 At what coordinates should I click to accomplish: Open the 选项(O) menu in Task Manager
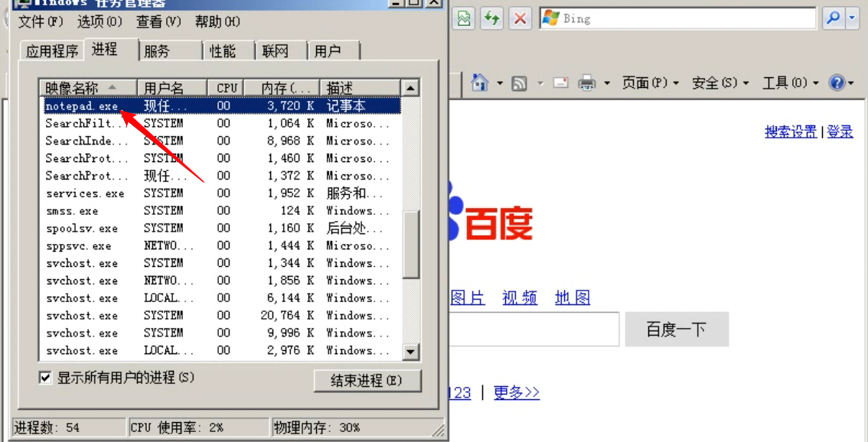(100, 21)
